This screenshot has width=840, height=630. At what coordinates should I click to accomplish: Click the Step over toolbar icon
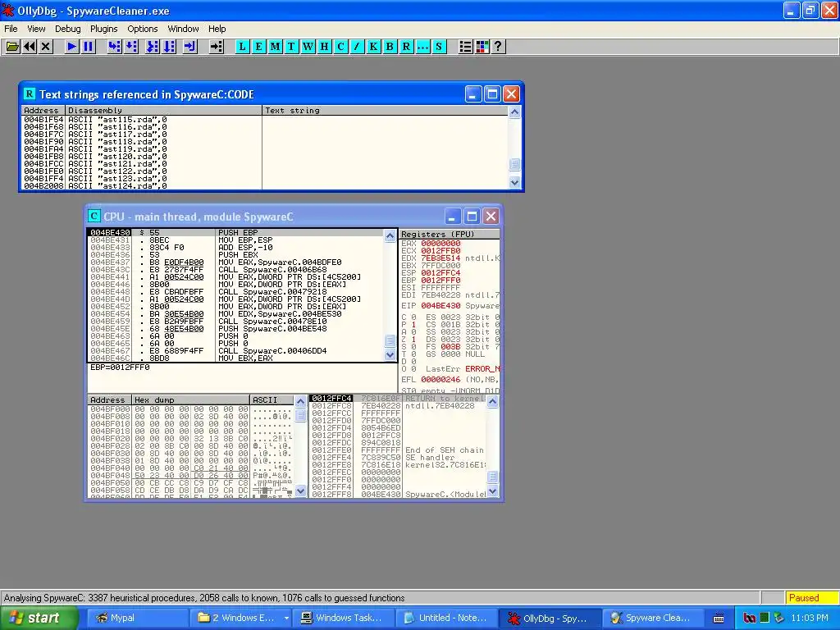(x=130, y=47)
